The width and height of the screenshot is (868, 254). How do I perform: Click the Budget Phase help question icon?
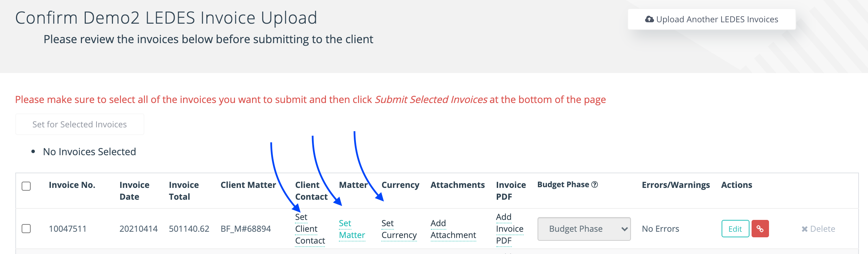coord(595,184)
